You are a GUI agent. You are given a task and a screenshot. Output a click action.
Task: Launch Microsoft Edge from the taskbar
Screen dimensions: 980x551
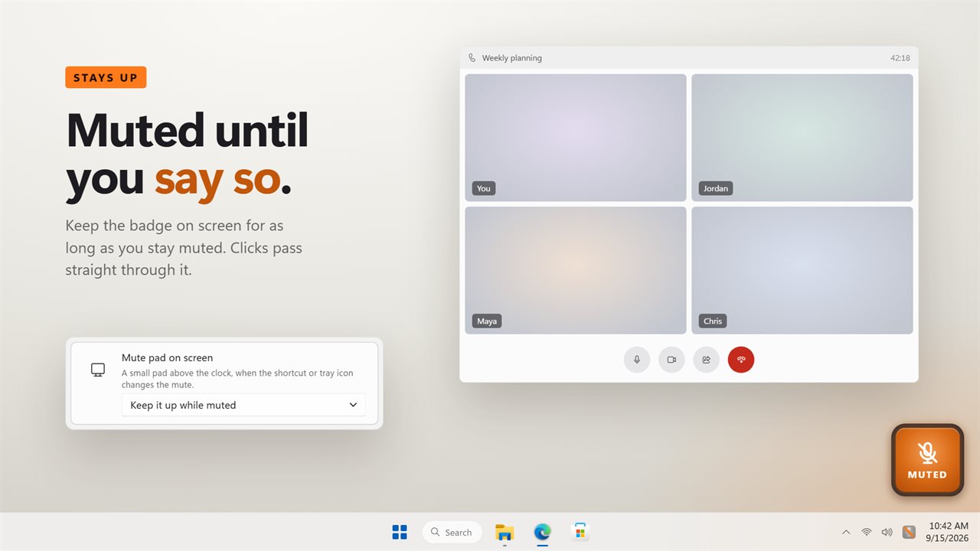coord(543,532)
